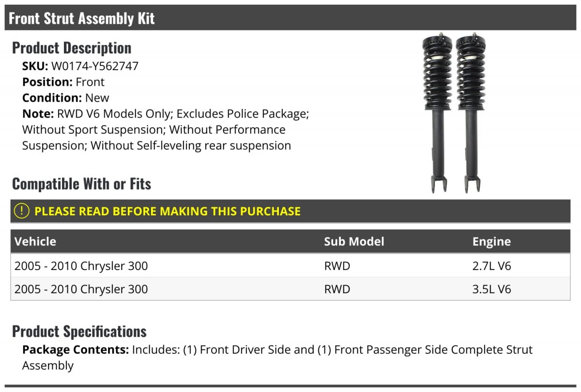Click the Note about RWD V6 Models

coord(166,130)
